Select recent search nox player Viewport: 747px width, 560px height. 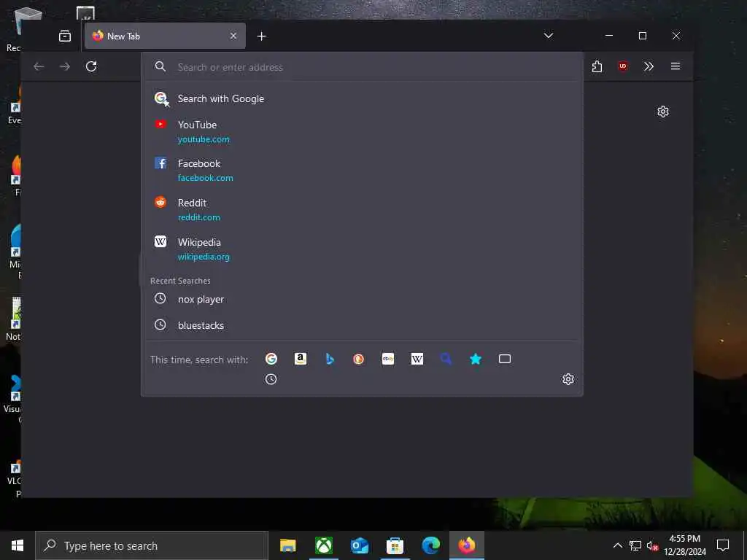pos(362,299)
